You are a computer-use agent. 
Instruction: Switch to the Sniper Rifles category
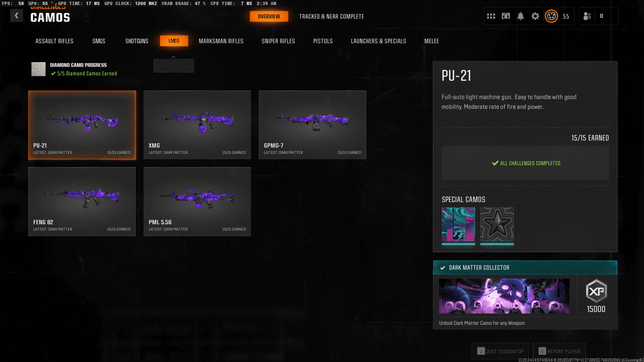pos(278,41)
